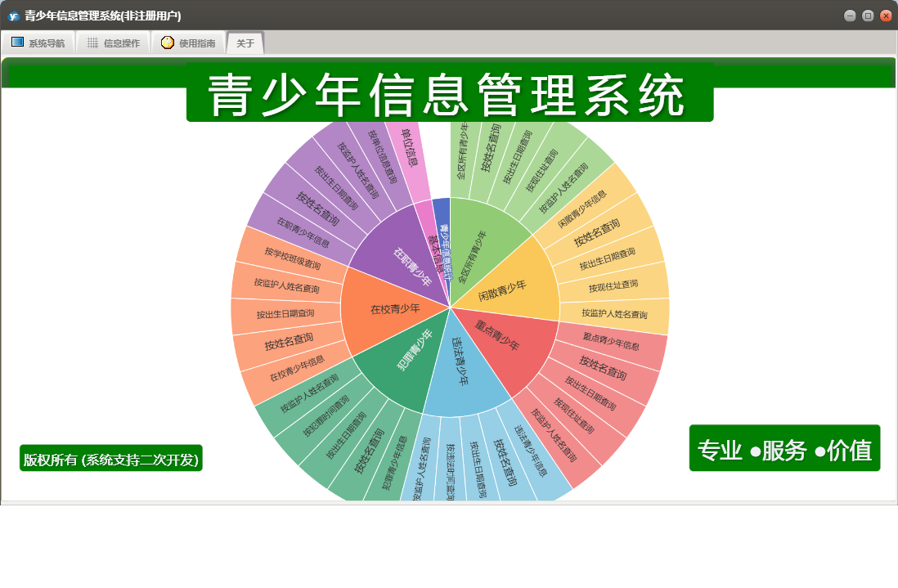This screenshot has height=588, width=898.
Task: Click the monitor icon on 系统导航 tab
Action: (17, 42)
